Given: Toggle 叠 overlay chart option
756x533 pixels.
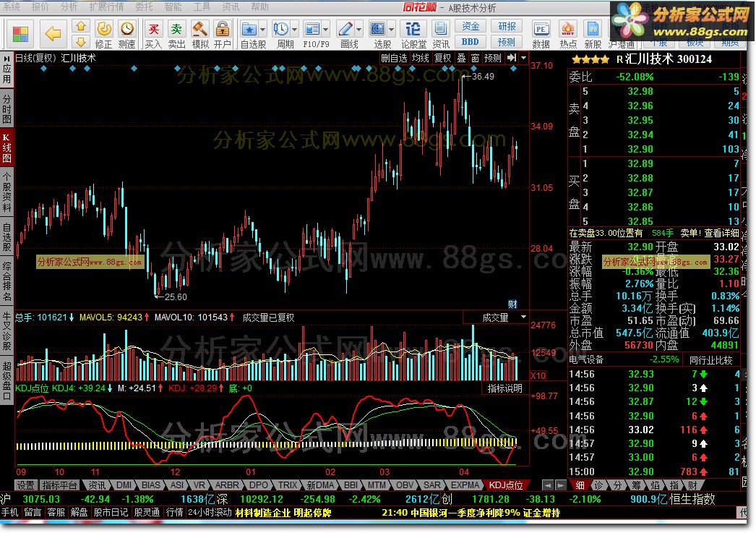Looking at the screenshot, I should click(461, 58).
